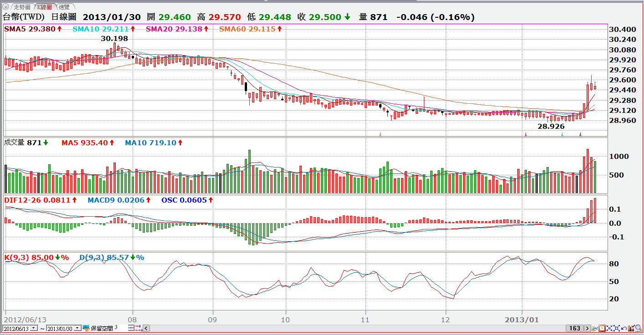Click the MACD9 0.0206 label
Image resolution: width=644 pixels, height=335 pixels.
tap(119, 200)
